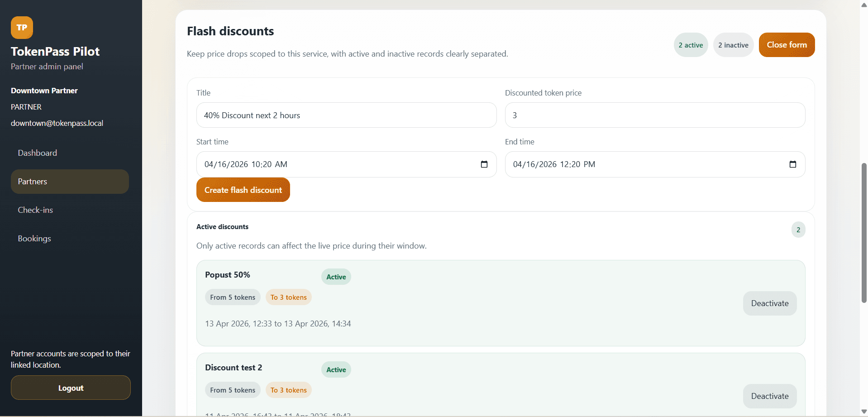Click the scroll-up arrow on the scrollbar
This screenshot has width=868, height=417.
coord(863,5)
